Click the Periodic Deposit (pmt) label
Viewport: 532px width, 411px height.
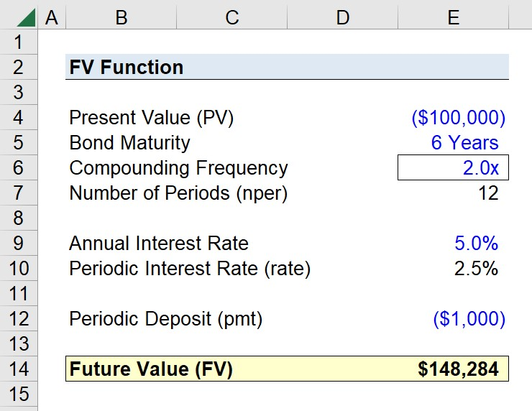(x=165, y=319)
